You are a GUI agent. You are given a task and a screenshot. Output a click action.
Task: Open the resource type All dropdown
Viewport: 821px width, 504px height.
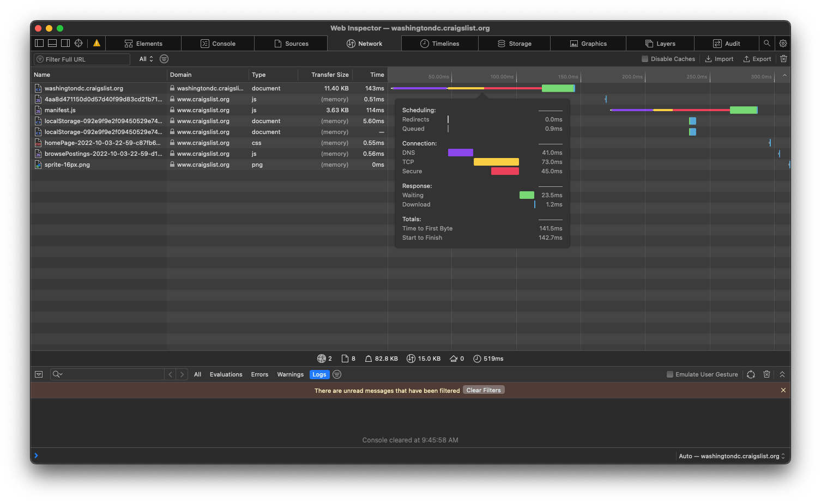[x=145, y=58]
